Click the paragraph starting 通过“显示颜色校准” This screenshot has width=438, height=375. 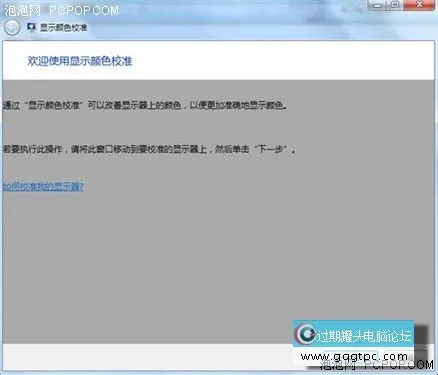tap(145, 105)
